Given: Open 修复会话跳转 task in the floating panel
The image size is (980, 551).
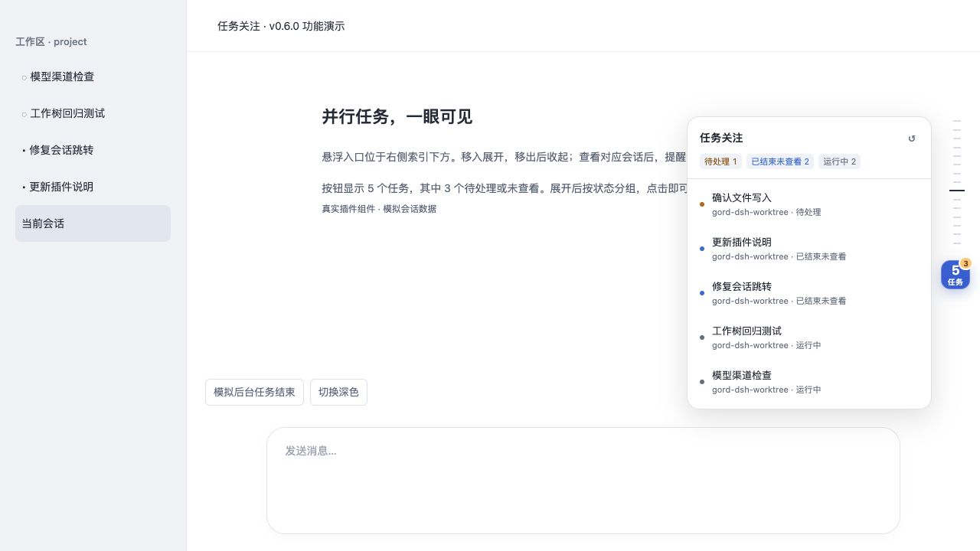Looking at the screenshot, I should point(809,293).
